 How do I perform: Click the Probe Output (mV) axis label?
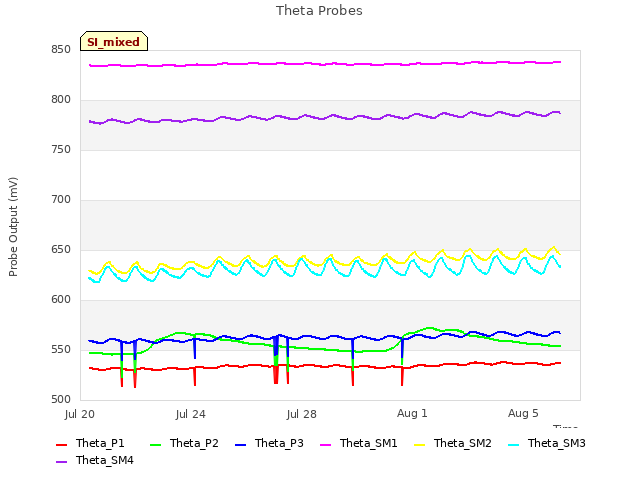pyautogui.click(x=13, y=227)
